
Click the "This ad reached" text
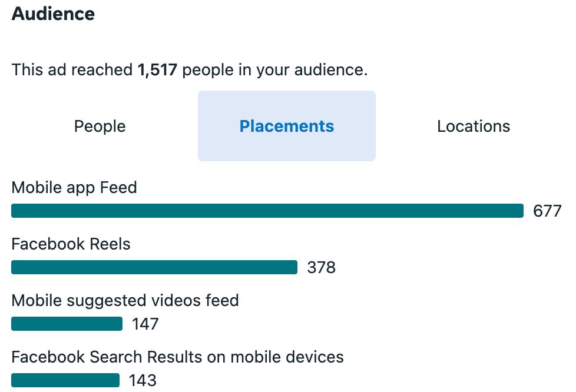click(72, 69)
